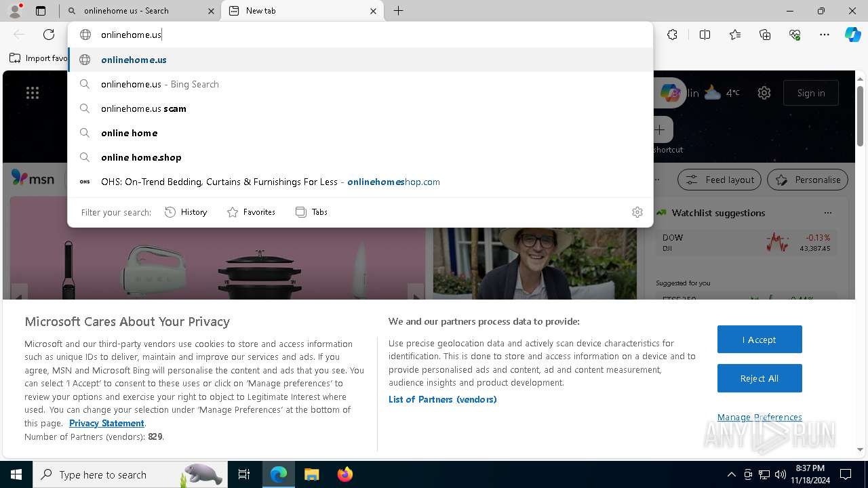The height and width of the screenshot is (488, 868).
Task: Close the 'onlinehome us - Search' tab
Action: [x=211, y=11]
